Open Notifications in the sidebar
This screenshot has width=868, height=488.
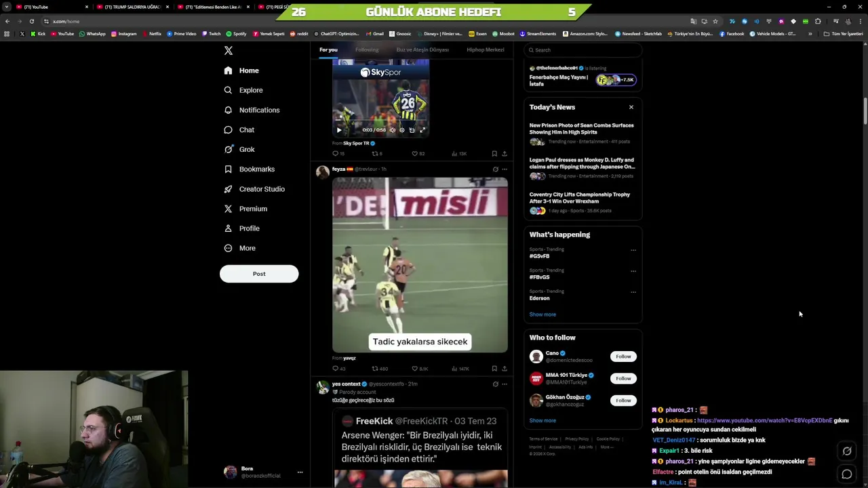click(252, 110)
